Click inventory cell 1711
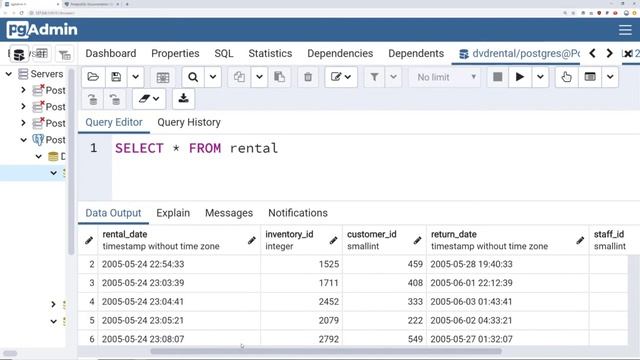This screenshot has width=640, height=360. (x=301, y=283)
